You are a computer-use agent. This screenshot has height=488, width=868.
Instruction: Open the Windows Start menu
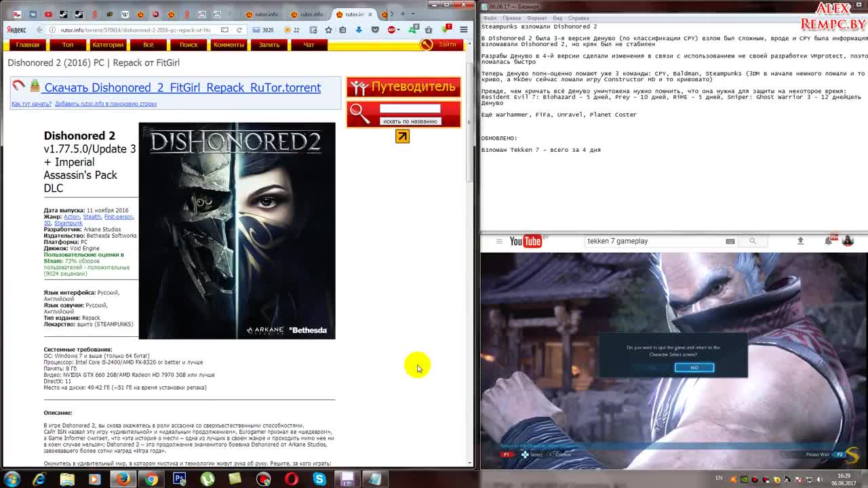[x=12, y=479]
